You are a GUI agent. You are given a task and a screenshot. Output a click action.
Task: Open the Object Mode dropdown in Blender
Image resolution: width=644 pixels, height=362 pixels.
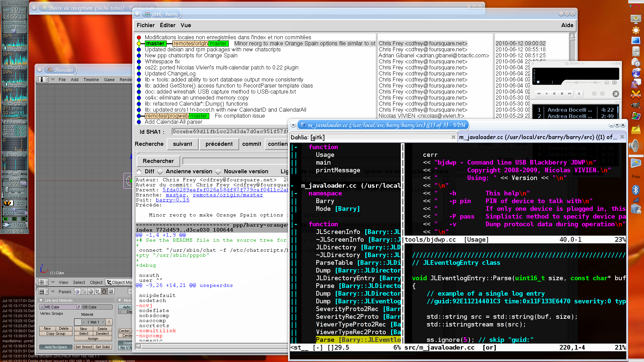click(x=119, y=282)
